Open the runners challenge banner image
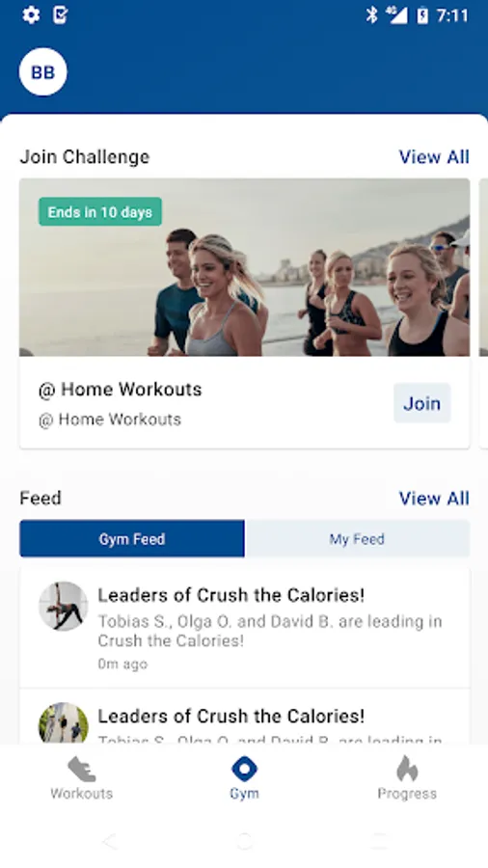 [245, 267]
